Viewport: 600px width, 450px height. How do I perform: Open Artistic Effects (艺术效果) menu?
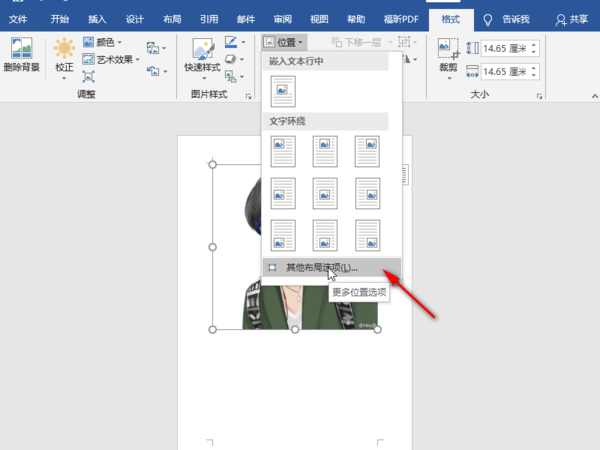[x=111, y=59]
